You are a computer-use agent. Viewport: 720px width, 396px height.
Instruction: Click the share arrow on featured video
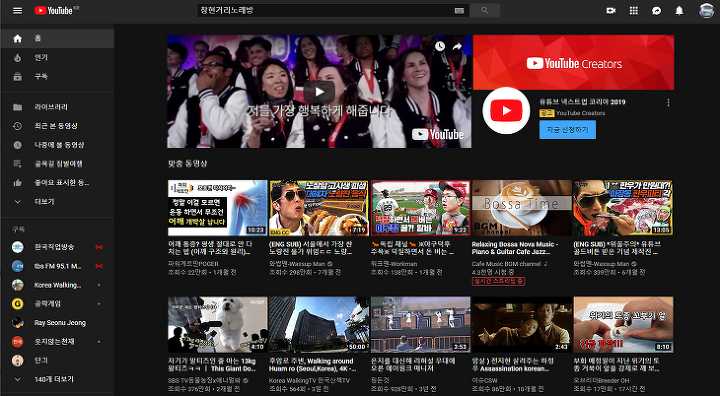click(457, 46)
